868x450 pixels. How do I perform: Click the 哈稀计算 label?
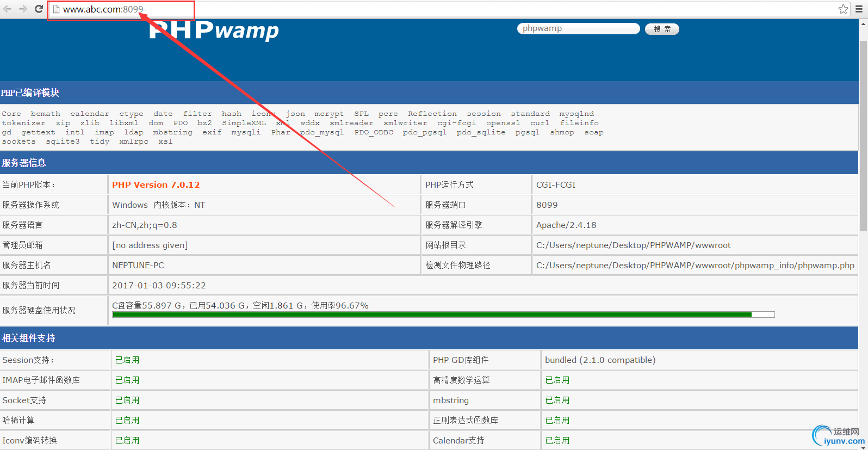(18, 420)
